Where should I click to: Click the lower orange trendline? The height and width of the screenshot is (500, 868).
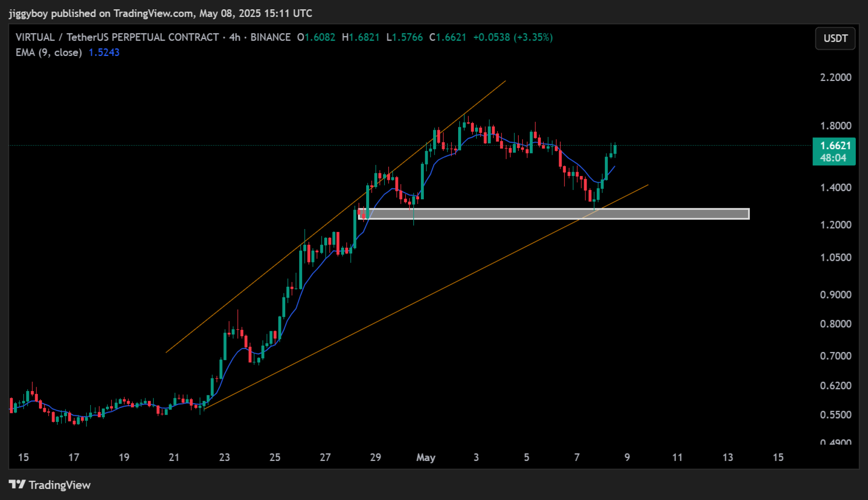426,297
